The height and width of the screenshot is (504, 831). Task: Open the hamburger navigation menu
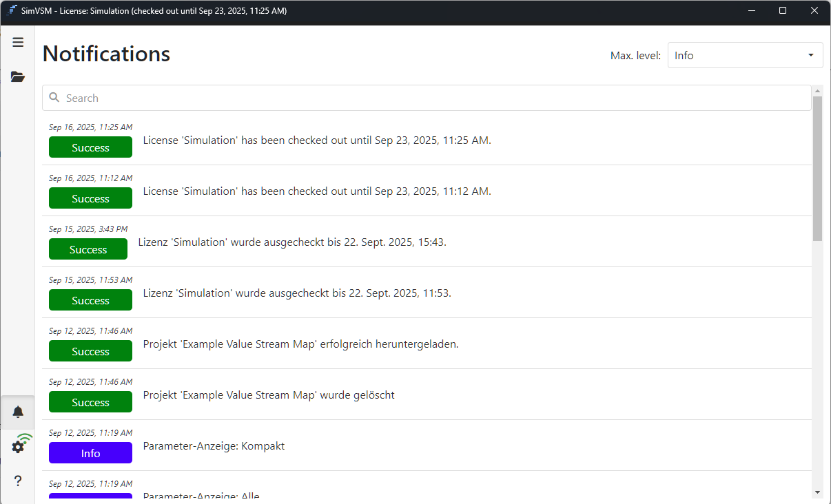click(18, 43)
